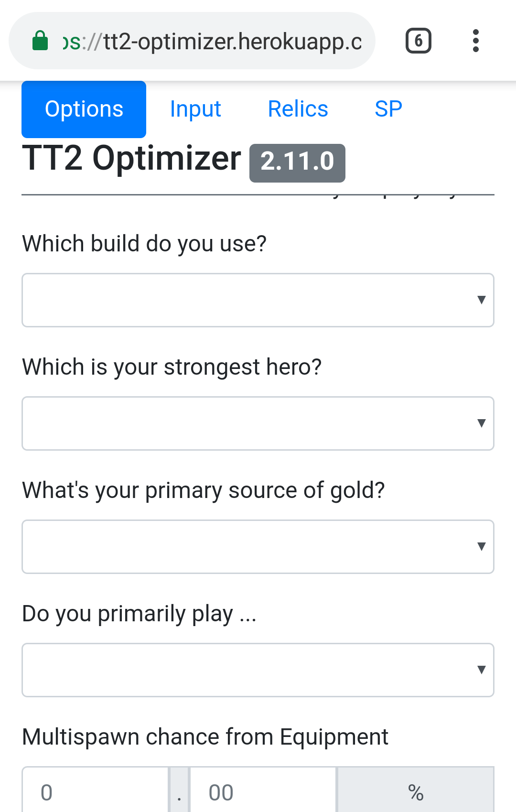Click the strongest hero dropdown arrow

482,423
